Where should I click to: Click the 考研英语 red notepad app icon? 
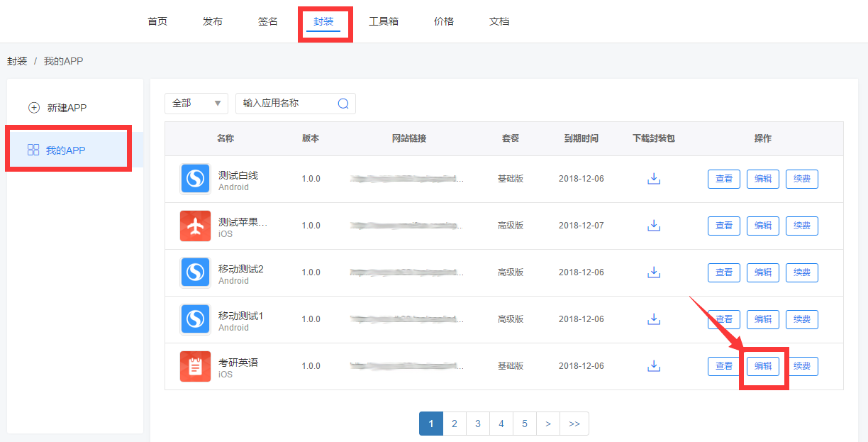pos(195,366)
